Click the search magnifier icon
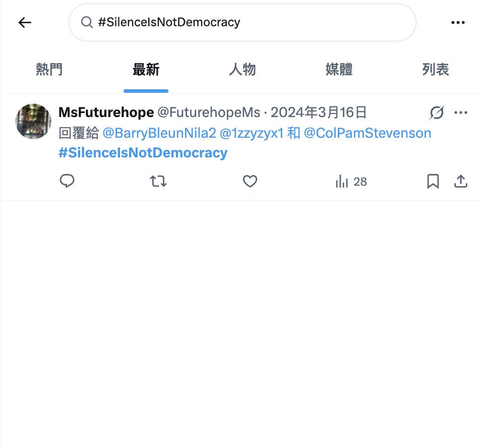Screen dimensions: 481x448 87,23
